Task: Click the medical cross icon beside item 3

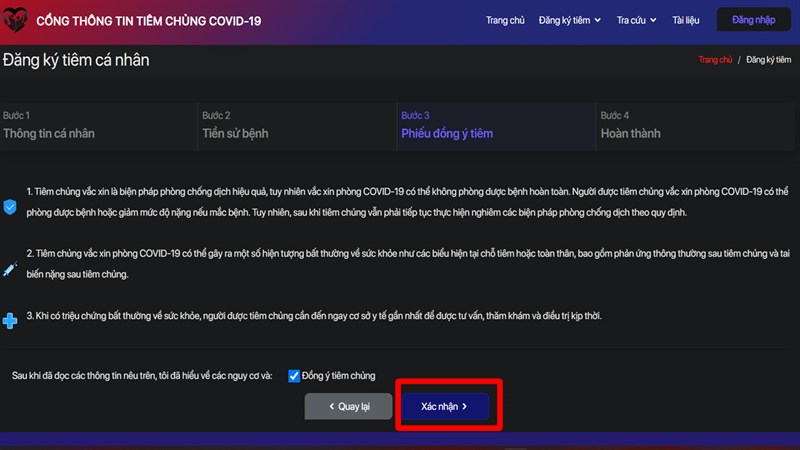Action: [x=10, y=320]
